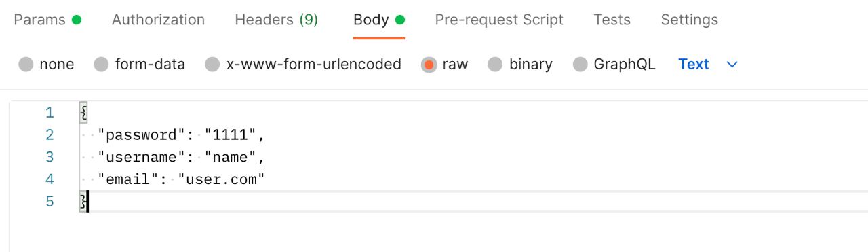The height and width of the screenshot is (252, 868).
Task: Click the chevron beside Text
Action: point(732,65)
